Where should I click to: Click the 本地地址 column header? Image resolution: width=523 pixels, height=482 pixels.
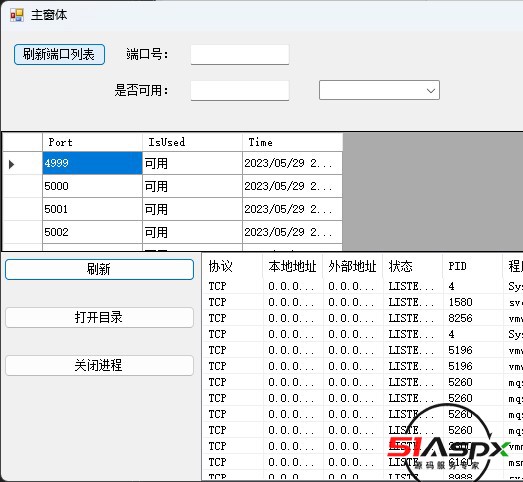[293, 266]
